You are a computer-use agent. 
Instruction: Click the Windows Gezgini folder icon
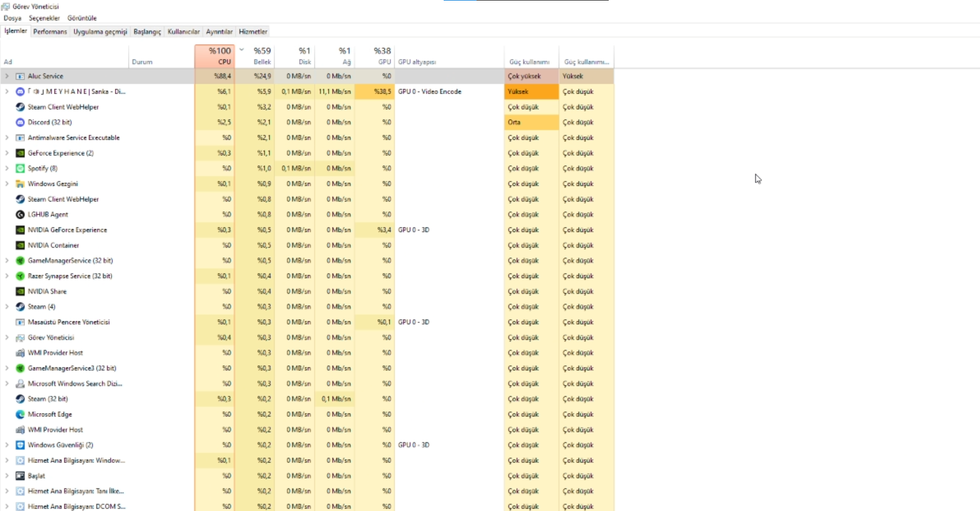coord(20,184)
